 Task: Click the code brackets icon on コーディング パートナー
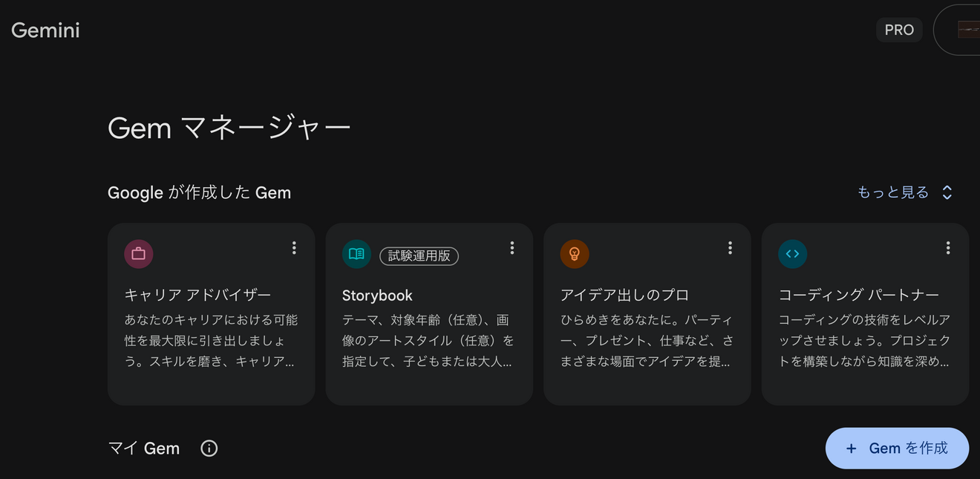click(x=792, y=254)
